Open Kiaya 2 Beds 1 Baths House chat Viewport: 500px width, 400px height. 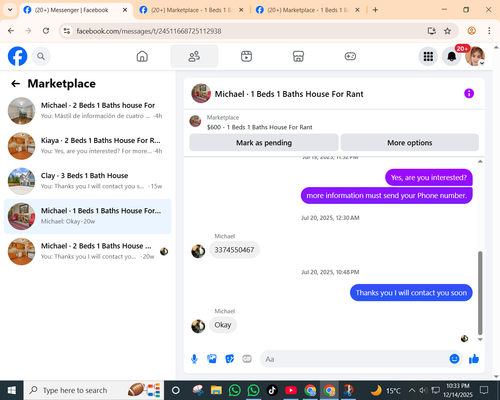(x=88, y=146)
